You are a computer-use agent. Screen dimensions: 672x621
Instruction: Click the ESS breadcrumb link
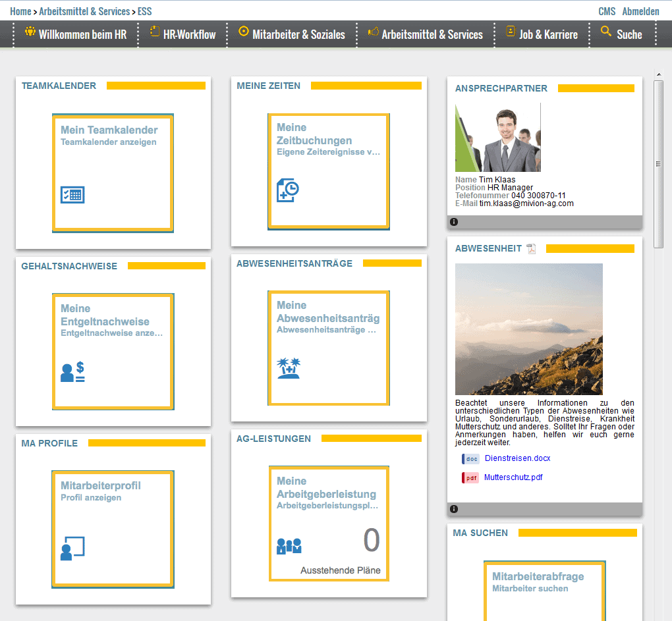pos(144,12)
